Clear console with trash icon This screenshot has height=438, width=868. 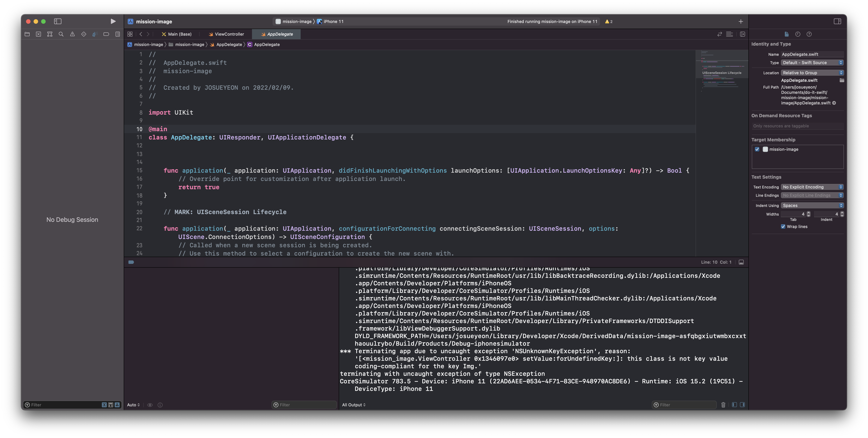click(723, 405)
